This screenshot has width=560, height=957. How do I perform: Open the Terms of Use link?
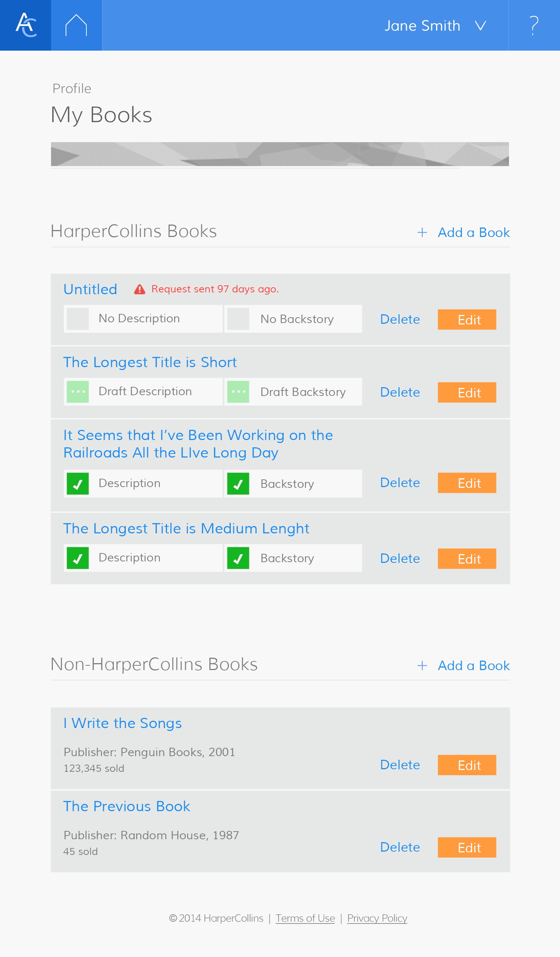305,918
